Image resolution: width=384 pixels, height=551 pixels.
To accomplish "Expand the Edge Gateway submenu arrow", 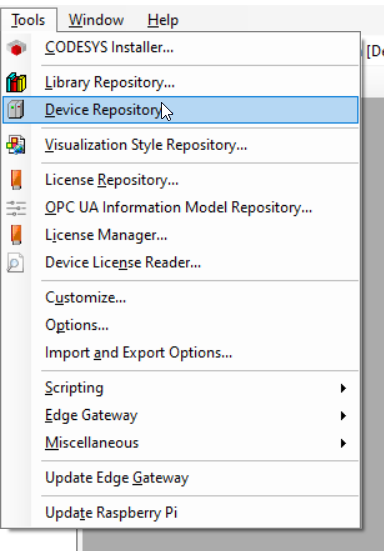I will (x=343, y=416).
